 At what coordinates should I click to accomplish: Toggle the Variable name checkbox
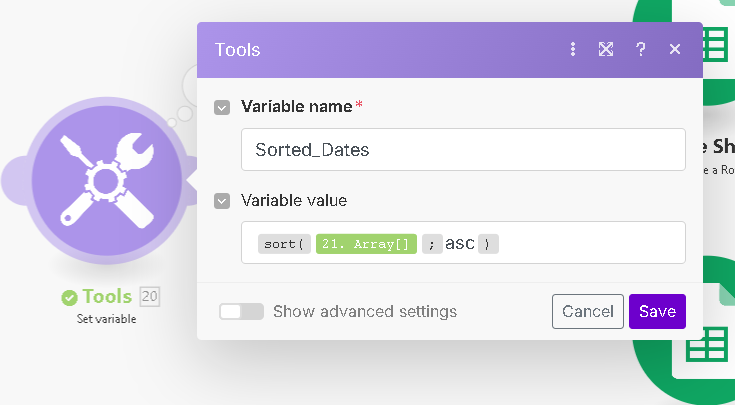(222, 106)
